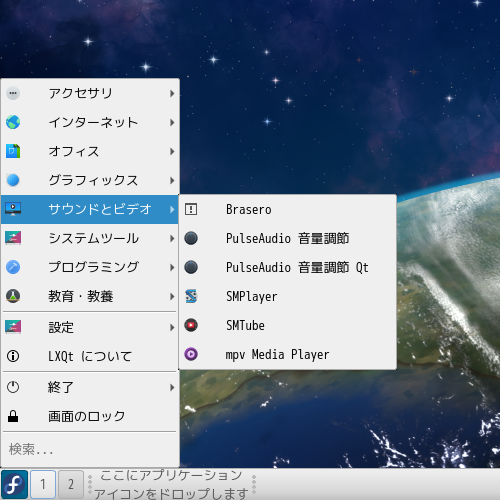Image resolution: width=500 pixels, height=500 pixels.
Task: Open the 設定 menu entry
Action: coord(90,327)
